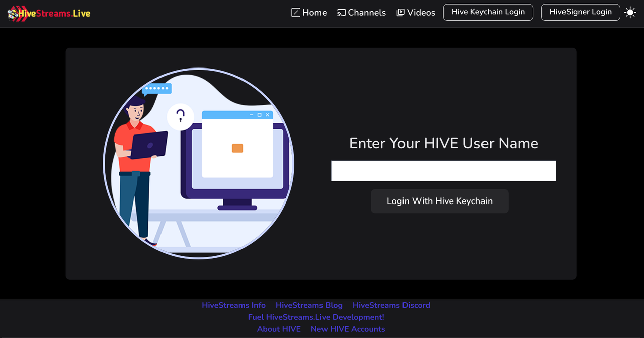Click the circular login illustration image

[199, 164]
